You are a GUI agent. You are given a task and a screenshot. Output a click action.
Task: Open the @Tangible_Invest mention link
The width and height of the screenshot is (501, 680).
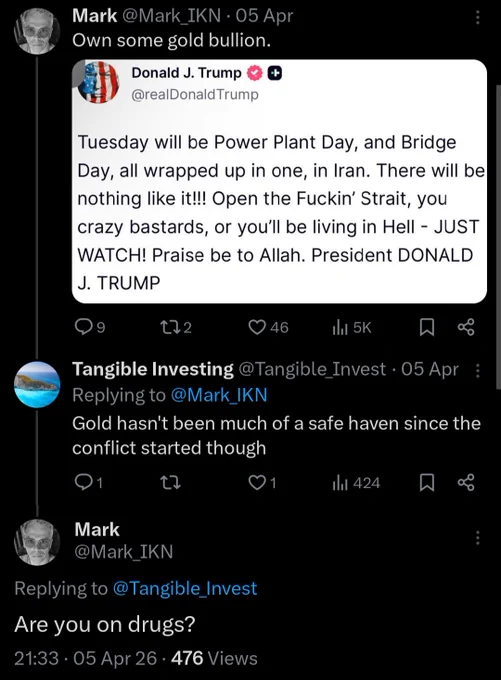pos(185,588)
